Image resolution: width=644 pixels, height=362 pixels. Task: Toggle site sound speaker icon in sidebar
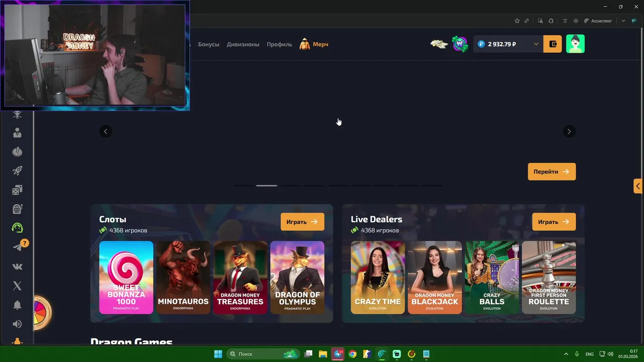click(17, 324)
